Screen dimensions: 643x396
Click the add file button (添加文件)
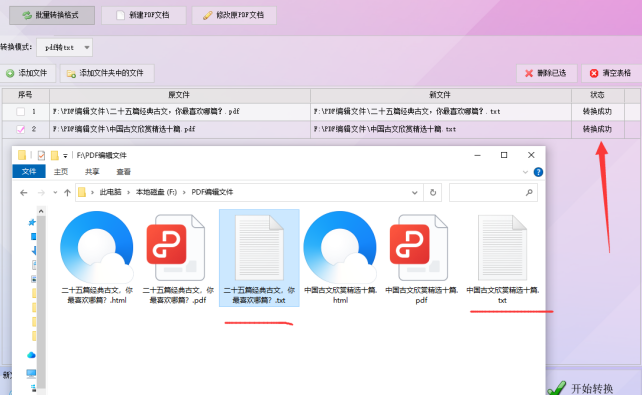pos(27,73)
